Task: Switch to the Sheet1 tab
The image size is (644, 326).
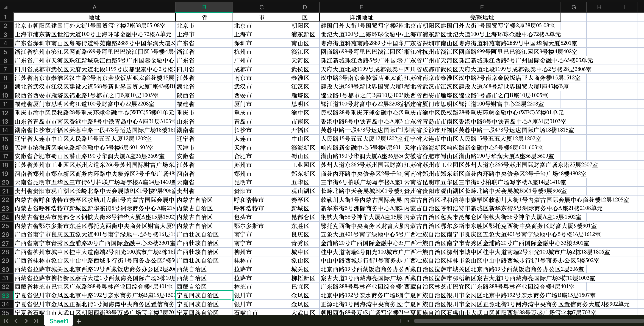Action: point(59,321)
